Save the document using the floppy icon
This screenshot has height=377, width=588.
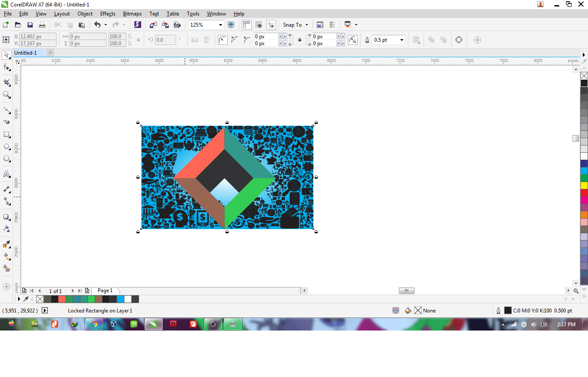[30, 25]
